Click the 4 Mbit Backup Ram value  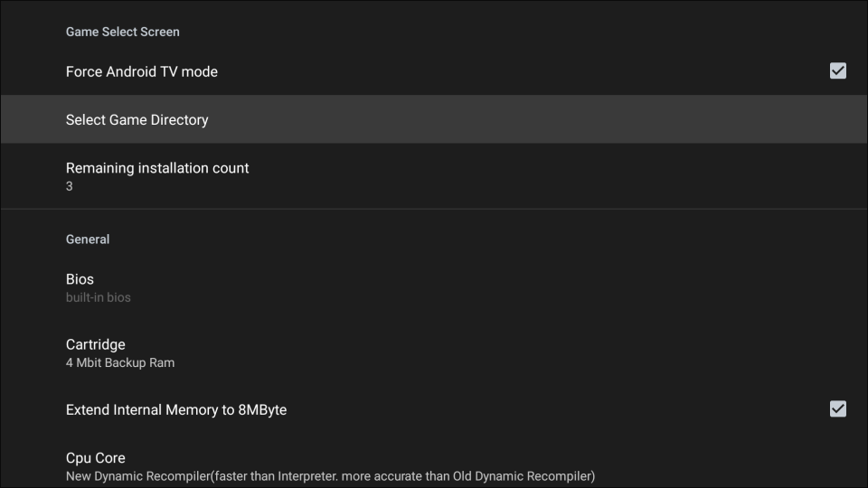click(120, 362)
